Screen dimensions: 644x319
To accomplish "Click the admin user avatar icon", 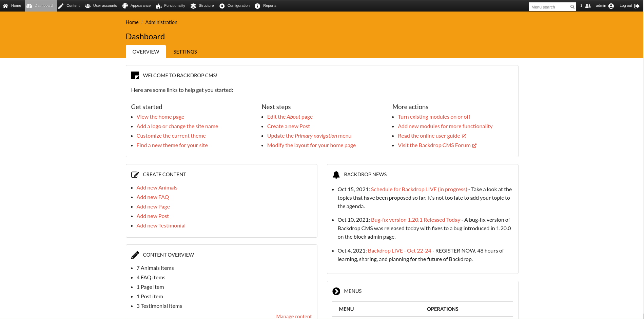I will pos(611,6).
